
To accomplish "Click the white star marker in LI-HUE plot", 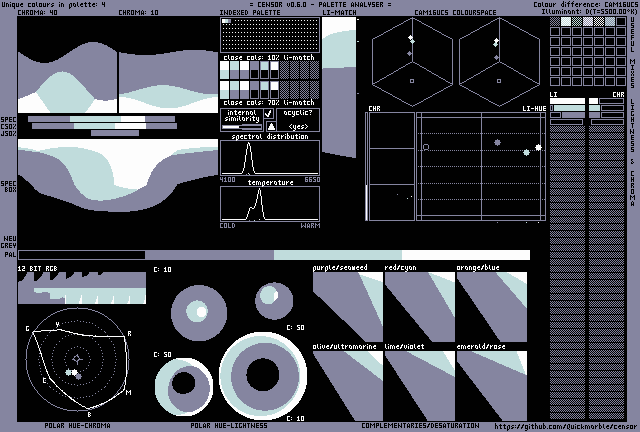I will (538, 147).
